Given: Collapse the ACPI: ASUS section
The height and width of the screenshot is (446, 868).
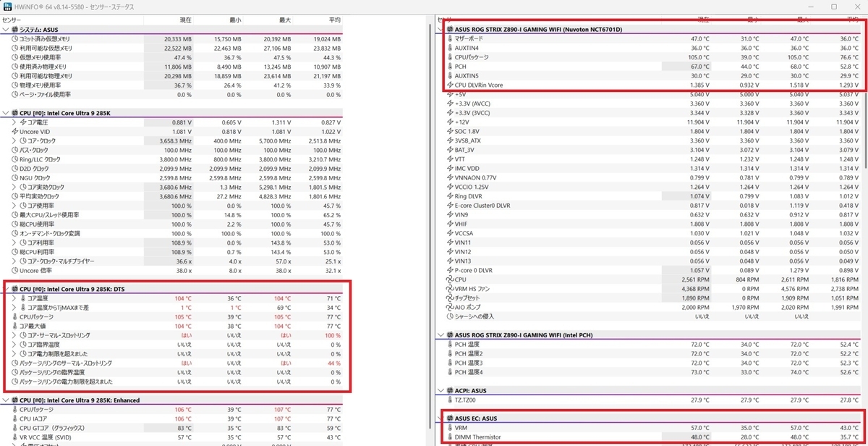Looking at the screenshot, I should [x=441, y=390].
